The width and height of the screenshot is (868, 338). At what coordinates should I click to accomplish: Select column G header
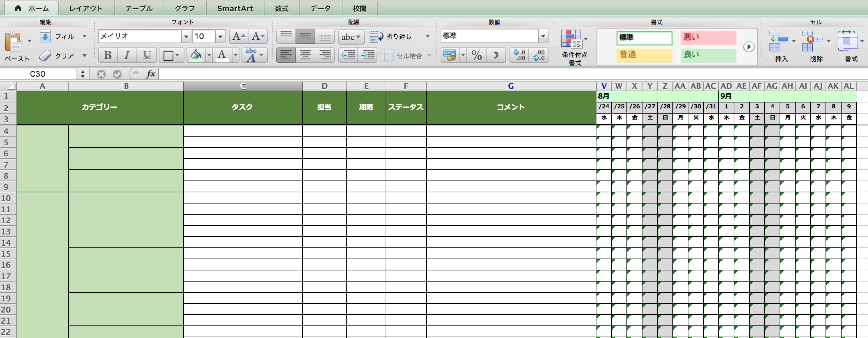tap(511, 86)
